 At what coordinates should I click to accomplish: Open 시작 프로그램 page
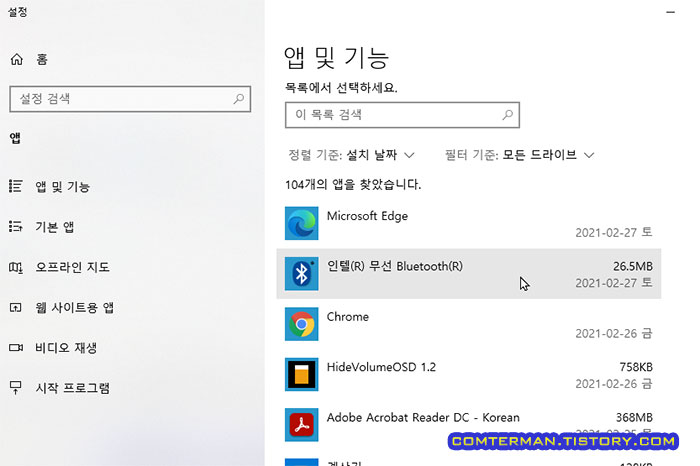click(x=72, y=388)
